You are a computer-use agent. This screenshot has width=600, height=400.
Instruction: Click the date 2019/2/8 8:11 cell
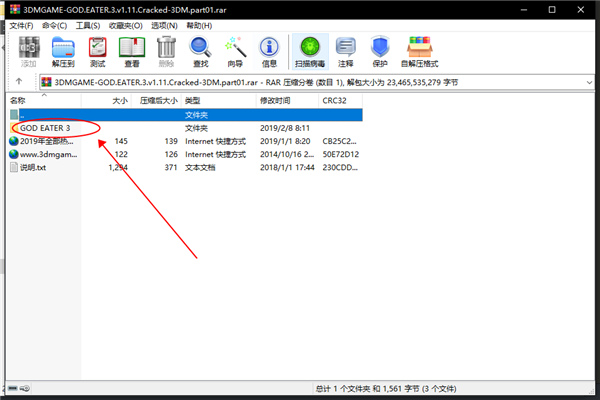point(285,128)
